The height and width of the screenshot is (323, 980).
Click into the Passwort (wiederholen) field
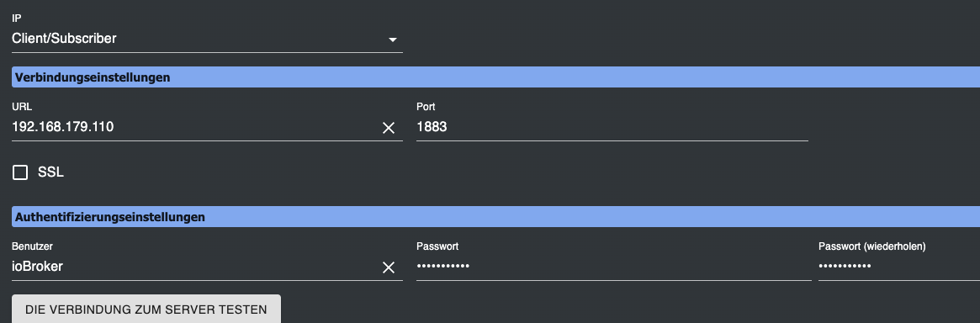(x=899, y=267)
